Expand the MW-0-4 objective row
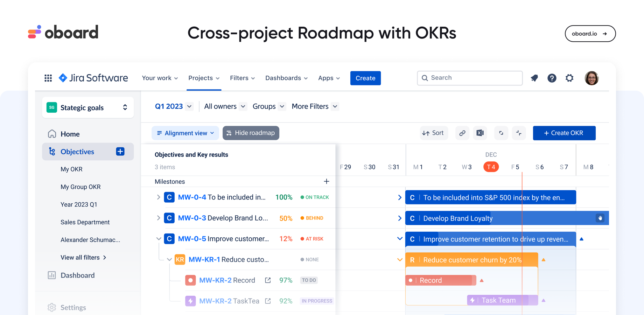Viewport: 644px width, 315px height. point(159,197)
